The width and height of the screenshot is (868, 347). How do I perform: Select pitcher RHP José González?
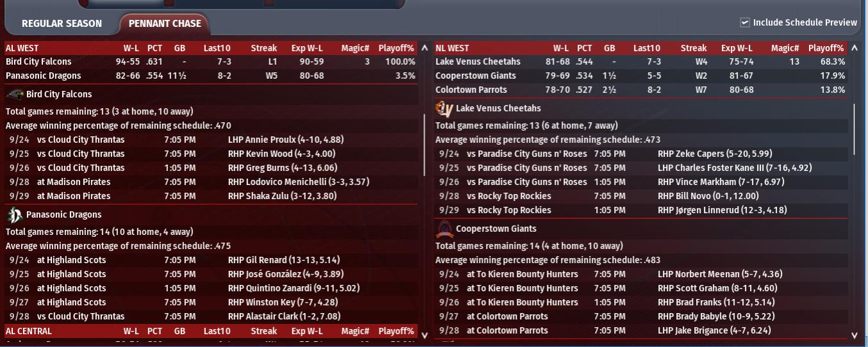tap(285, 275)
